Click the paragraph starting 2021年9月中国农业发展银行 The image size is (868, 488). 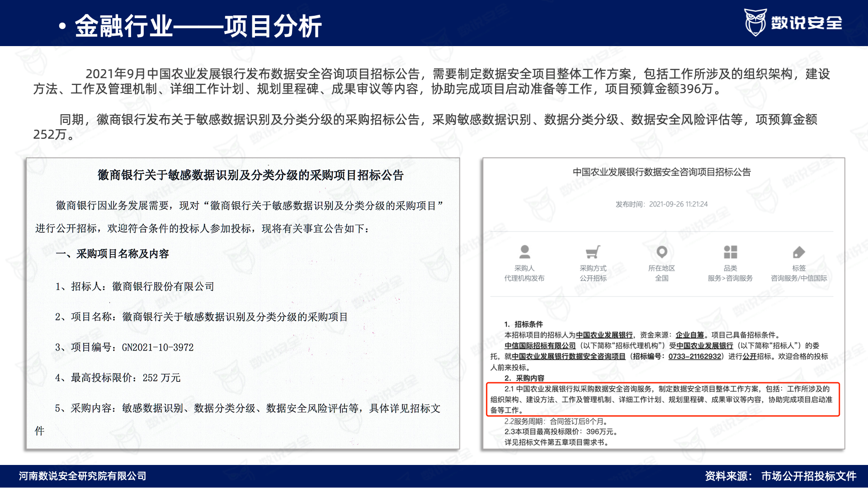pos(432,81)
